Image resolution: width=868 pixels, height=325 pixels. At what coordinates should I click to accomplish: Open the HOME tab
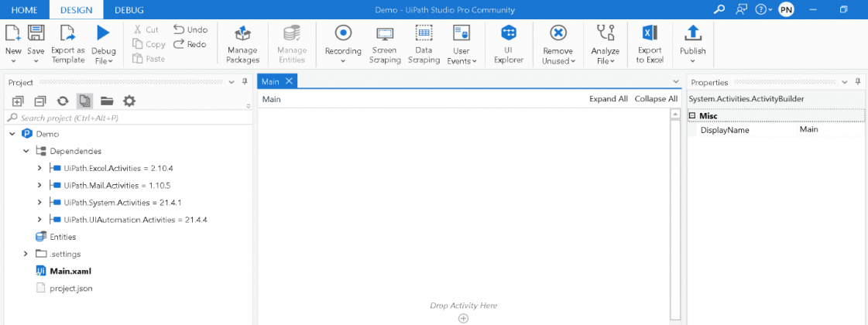[x=24, y=9]
